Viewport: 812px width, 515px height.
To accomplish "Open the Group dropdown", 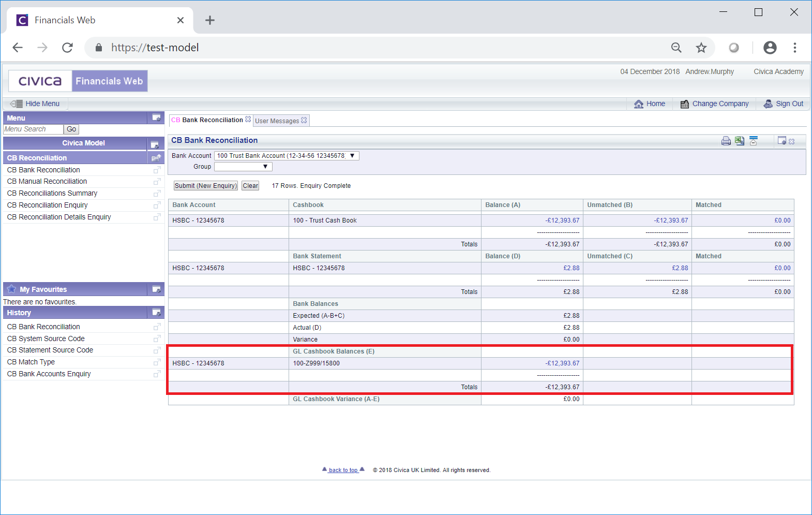I will (243, 167).
